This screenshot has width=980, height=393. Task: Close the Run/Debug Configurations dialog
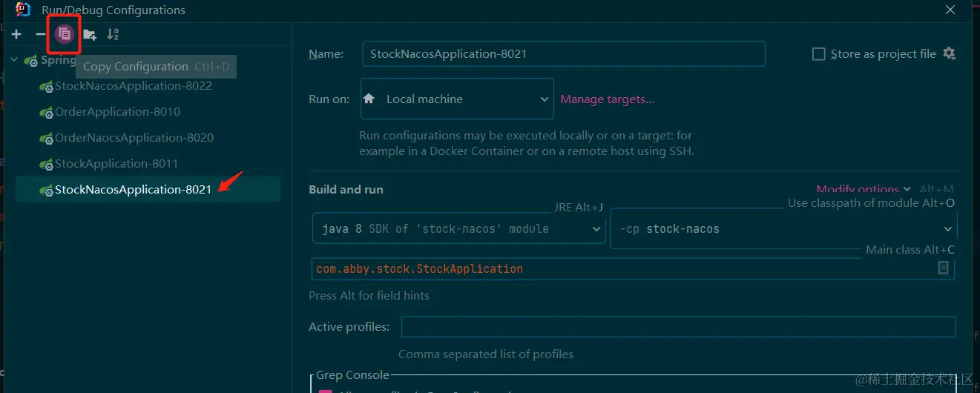click(x=950, y=10)
